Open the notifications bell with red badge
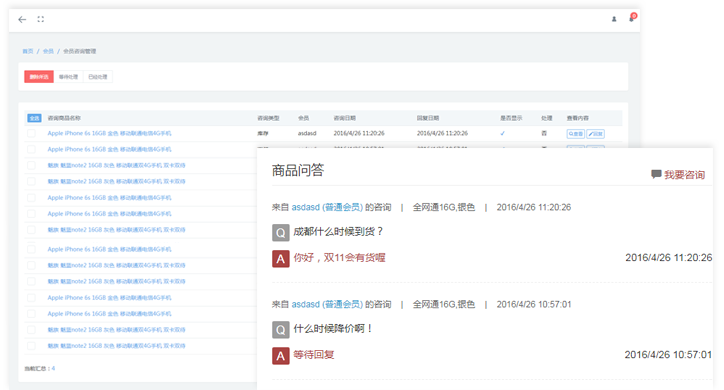This screenshot has height=390, width=724. [x=632, y=18]
